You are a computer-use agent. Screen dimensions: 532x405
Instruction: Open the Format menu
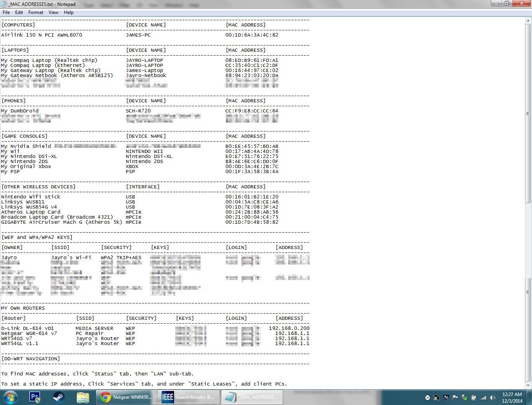[x=36, y=12]
